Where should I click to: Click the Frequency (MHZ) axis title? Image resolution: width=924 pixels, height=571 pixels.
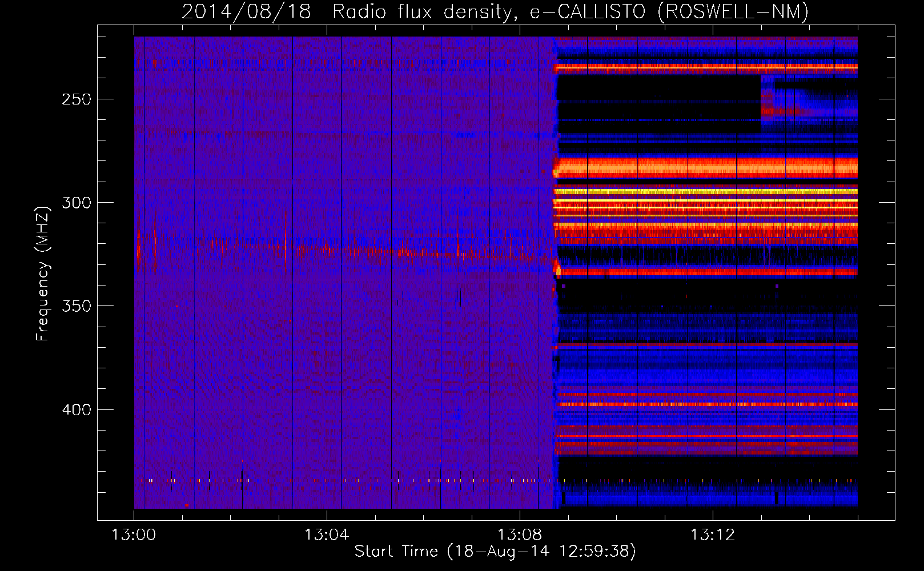pyautogui.click(x=43, y=274)
